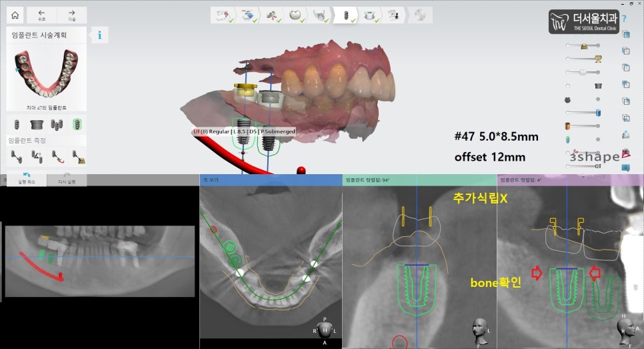This screenshot has height=349, width=644.
Task: Click the back arrow (뒤로) button
Action: tap(41, 15)
